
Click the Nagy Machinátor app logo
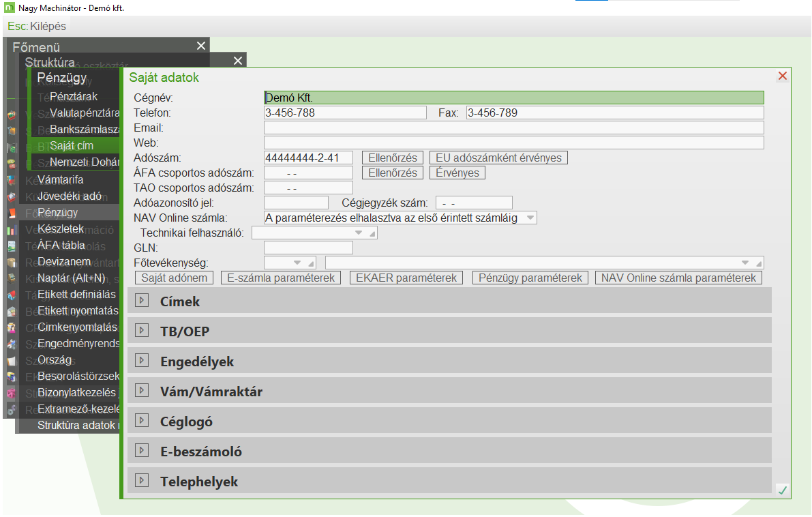point(10,8)
